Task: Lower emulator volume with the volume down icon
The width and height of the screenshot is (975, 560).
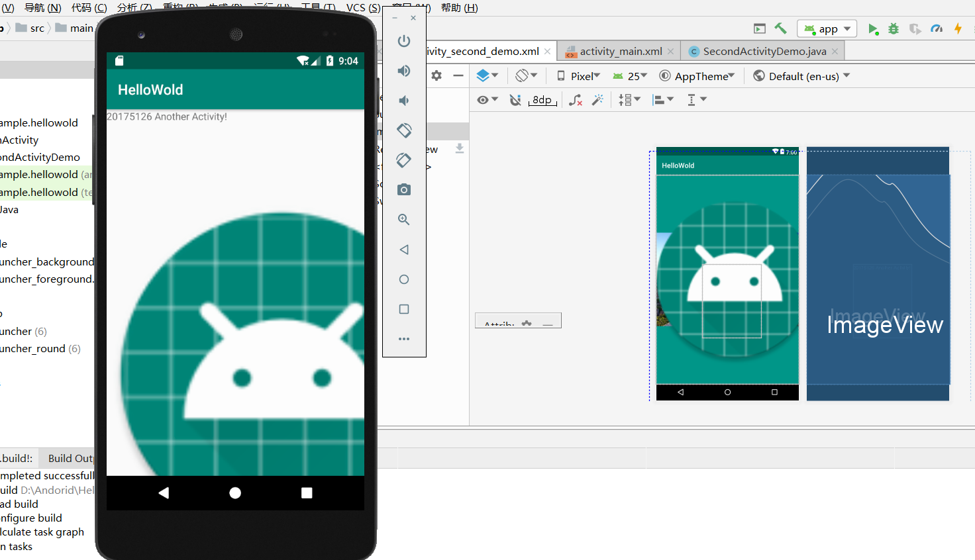Action: coord(404,101)
